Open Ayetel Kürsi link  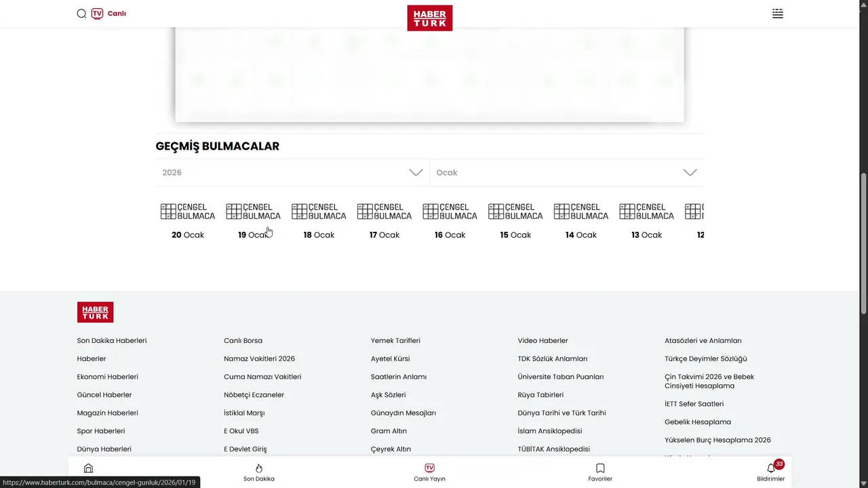390,359
